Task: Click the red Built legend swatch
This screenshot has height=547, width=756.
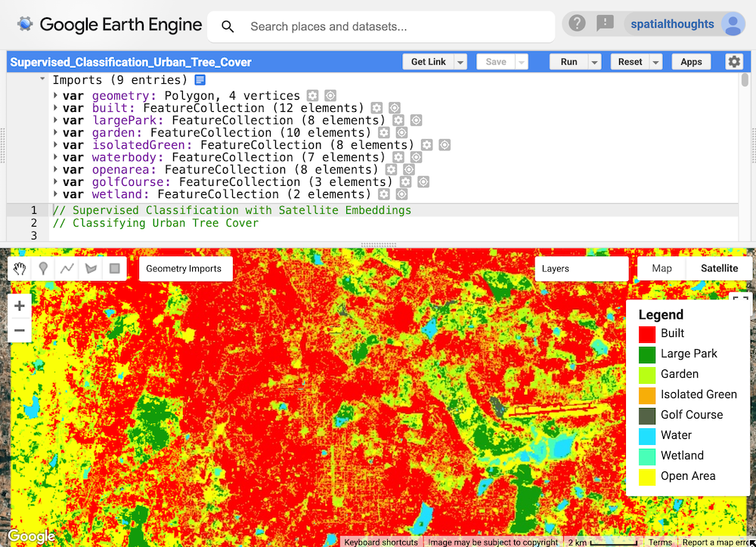Action: pos(647,334)
